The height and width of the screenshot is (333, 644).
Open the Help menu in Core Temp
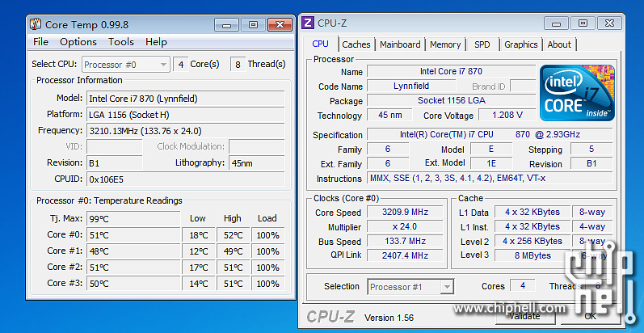click(156, 42)
